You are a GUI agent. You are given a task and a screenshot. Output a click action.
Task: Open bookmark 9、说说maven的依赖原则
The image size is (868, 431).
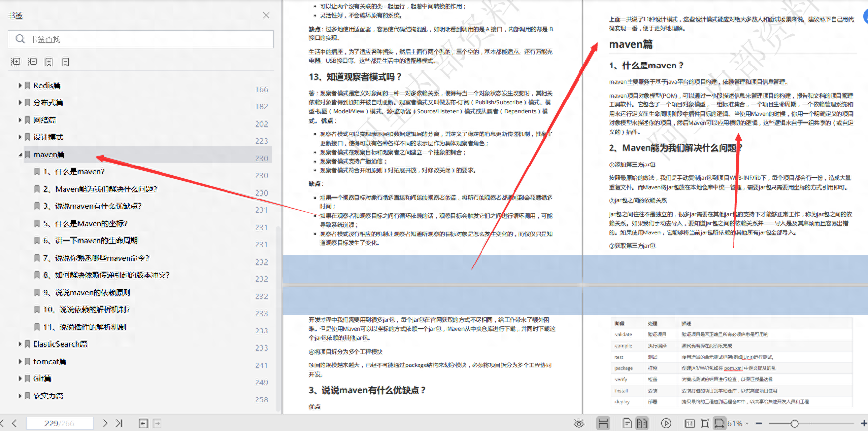pos(87,292)
